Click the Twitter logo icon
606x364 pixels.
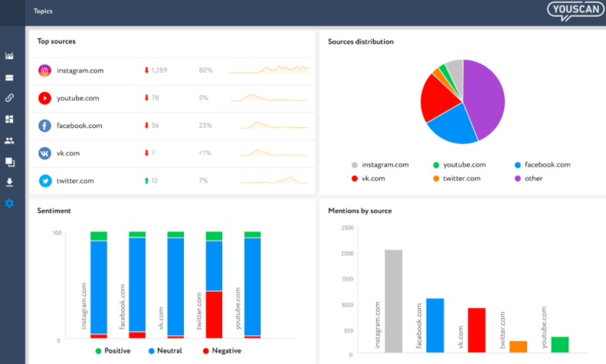click(x=45, y=181)
